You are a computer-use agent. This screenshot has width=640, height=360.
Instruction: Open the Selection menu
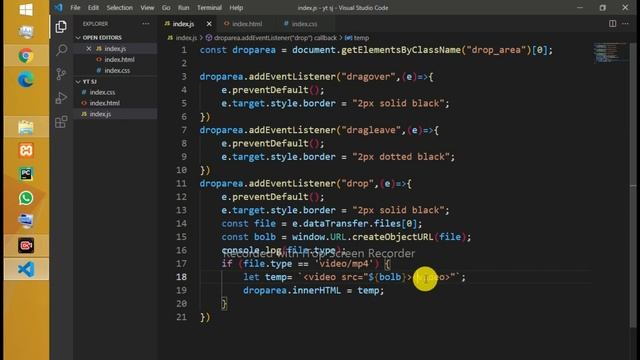(119, 8)
